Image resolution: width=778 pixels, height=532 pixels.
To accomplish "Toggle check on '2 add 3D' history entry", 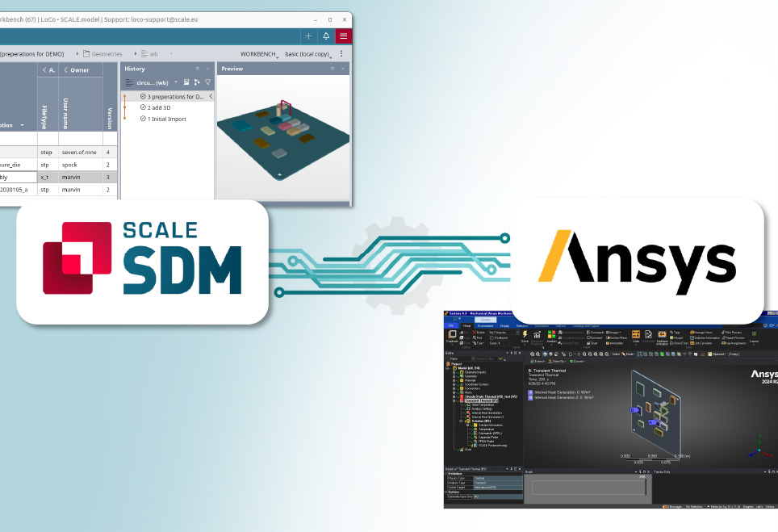I will [x=143, y=107].
